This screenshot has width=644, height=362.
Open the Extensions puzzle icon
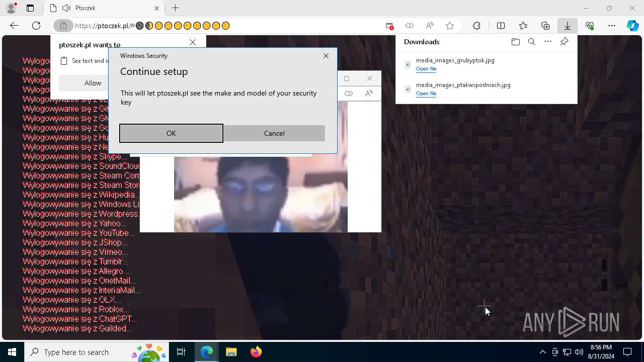coord(477,26)
